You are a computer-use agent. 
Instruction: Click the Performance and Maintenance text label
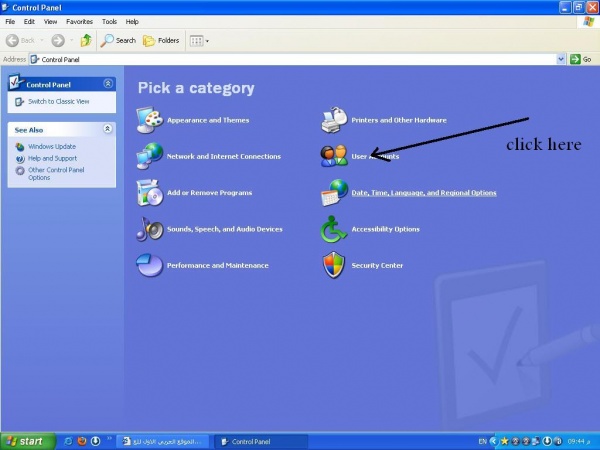pos(218,266)
